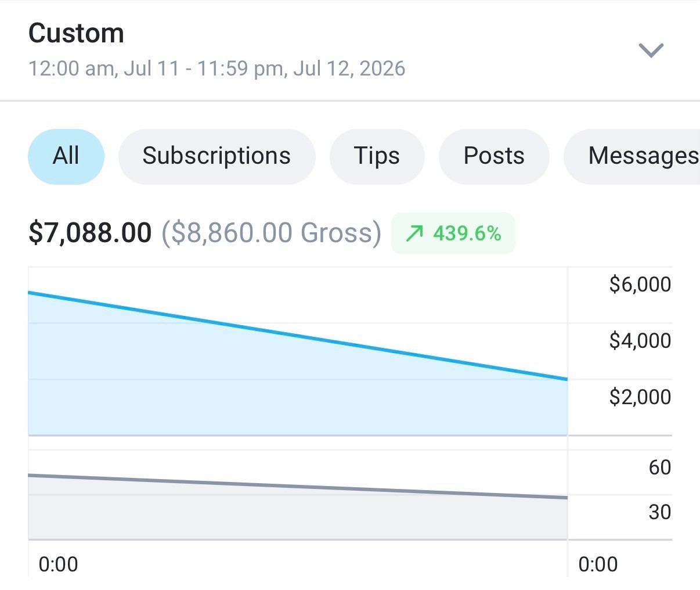Click the blue earnings line at its right endpoint

(566, 379)
